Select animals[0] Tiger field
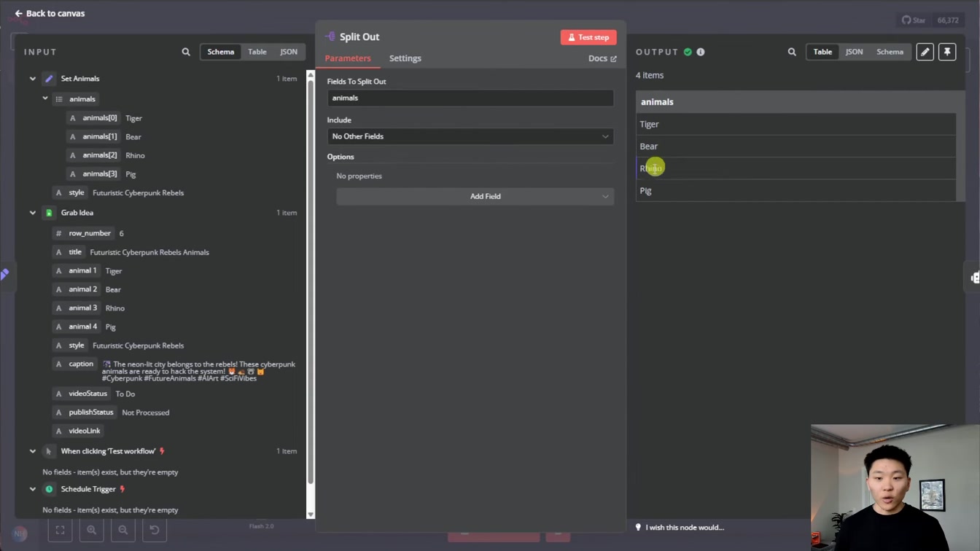 coord(93,118)
